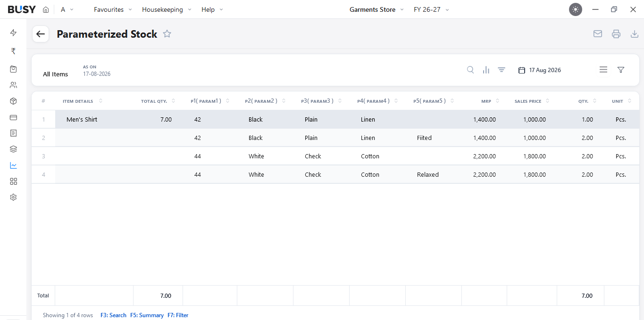The height and width of the screenshot is (320, 644).
Task: Open the funnel filter icon
Action: pyautogui.click(x=621, y=70)
